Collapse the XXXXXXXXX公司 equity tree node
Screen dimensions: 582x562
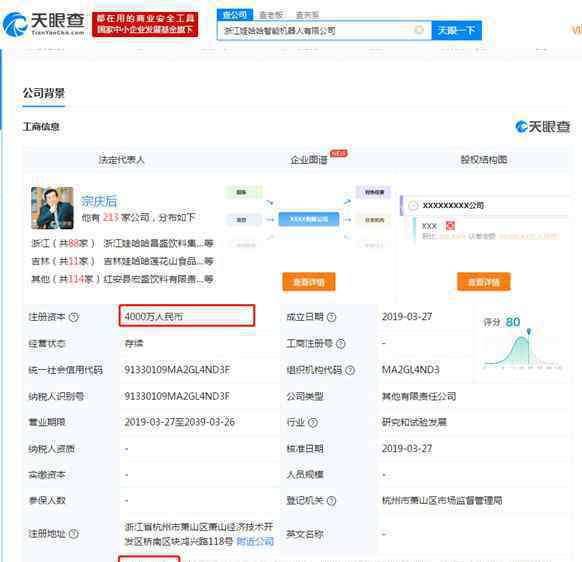pyautogui.click(x=413, y=205)
